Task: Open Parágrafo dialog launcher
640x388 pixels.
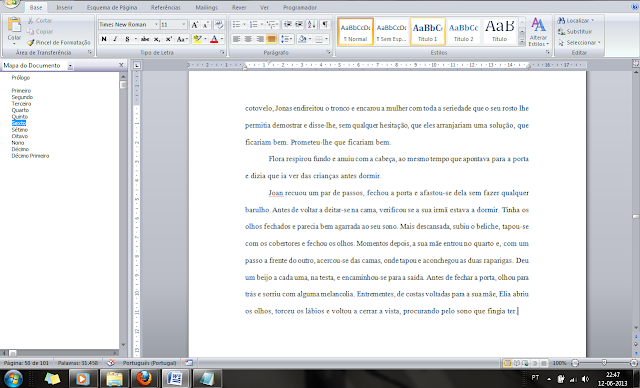Action: pos(328,52)
